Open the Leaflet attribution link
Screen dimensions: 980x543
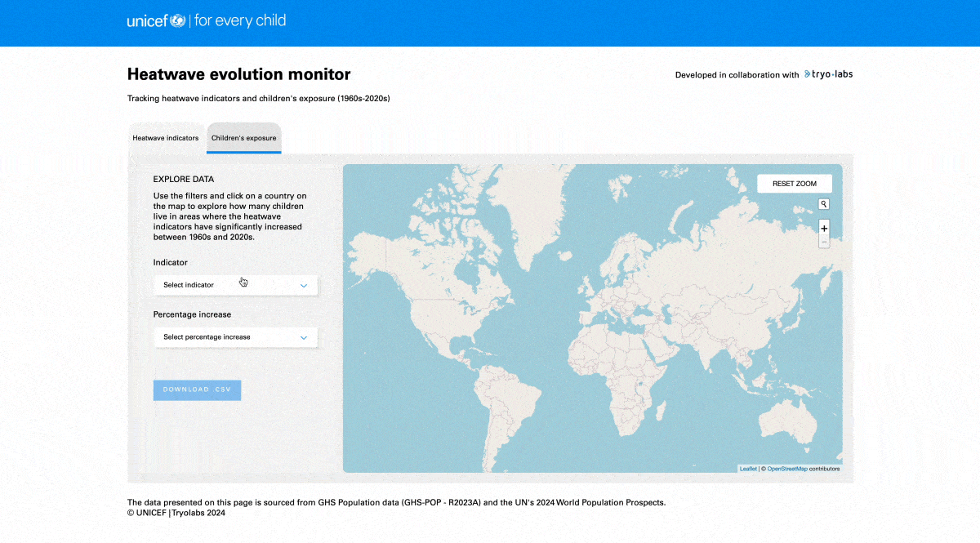tap(747, 469)
